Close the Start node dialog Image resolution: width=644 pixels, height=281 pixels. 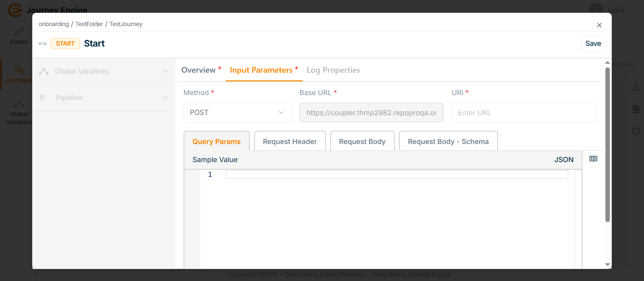click(x=599, y=25)
